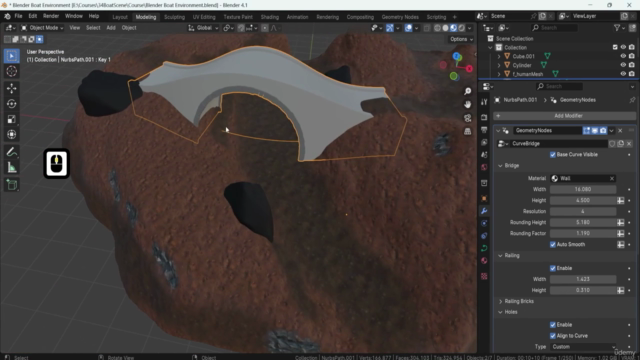
Task: Open the File menu
Action: click(x=18, y=16)
